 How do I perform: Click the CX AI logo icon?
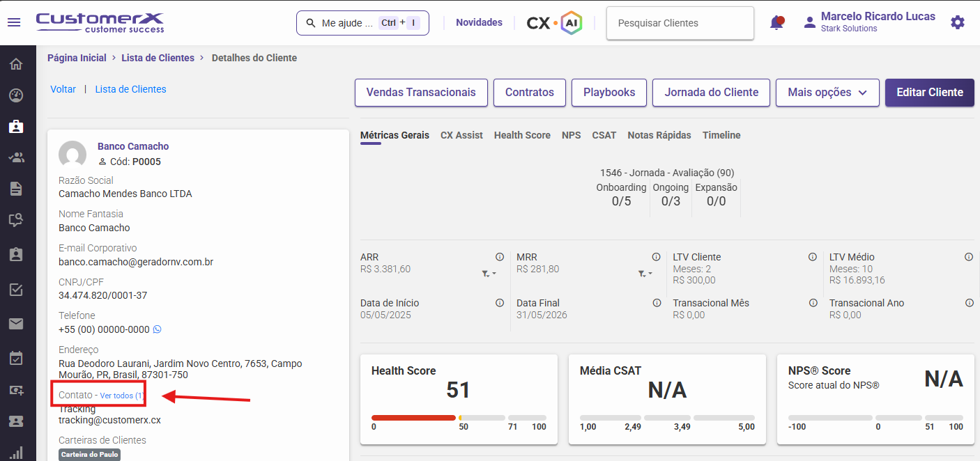pyautogui.click(x=554, y=23)
